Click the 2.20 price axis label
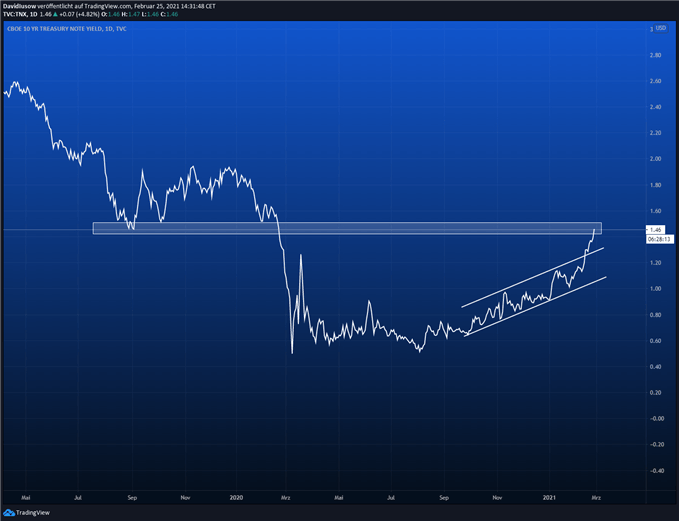 (655, 133)
